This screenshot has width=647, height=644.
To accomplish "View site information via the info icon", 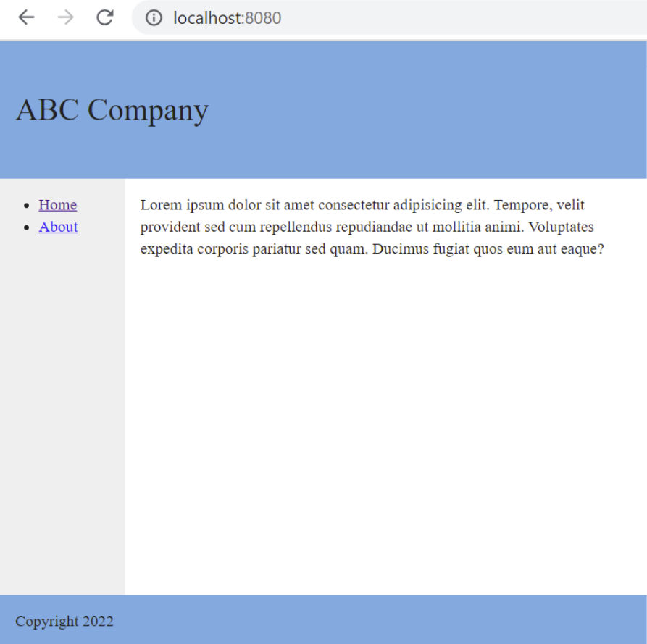I will pyautogui.click(x=154, y=17).
